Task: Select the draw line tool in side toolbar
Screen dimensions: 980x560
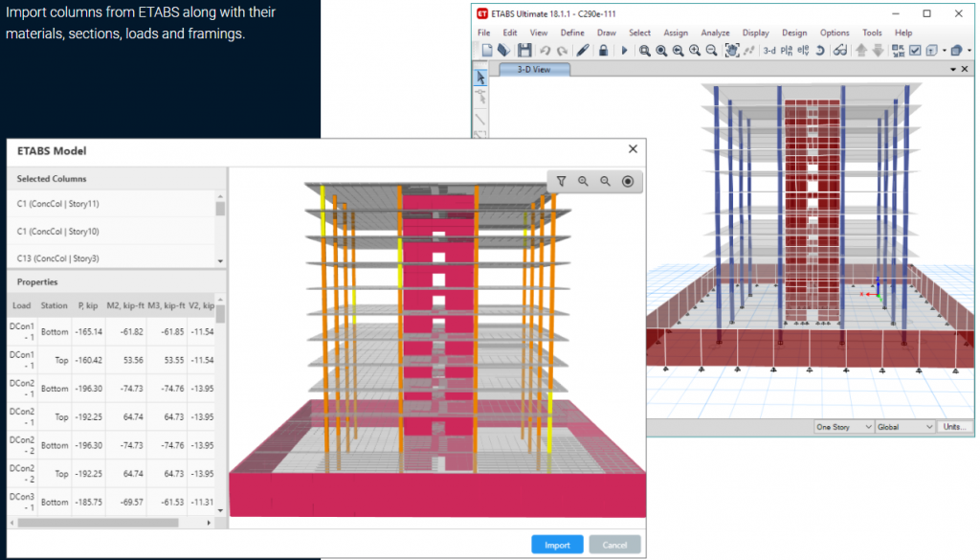Action: 480,118
